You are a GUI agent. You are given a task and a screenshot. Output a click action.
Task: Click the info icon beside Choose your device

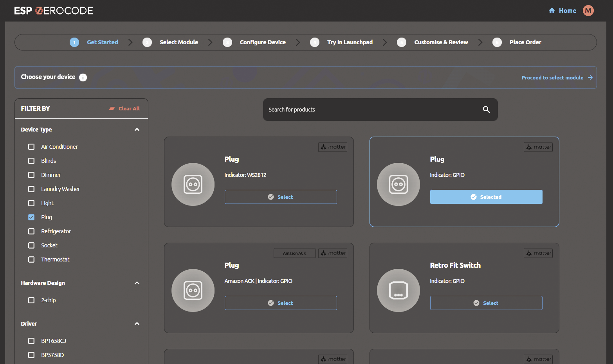(x=83, y=77)
